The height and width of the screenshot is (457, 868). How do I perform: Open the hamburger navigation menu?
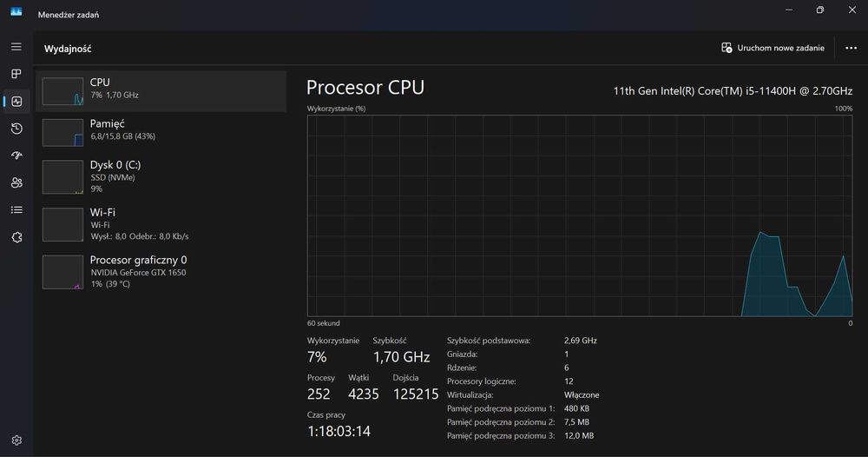(x=16, y=46)
